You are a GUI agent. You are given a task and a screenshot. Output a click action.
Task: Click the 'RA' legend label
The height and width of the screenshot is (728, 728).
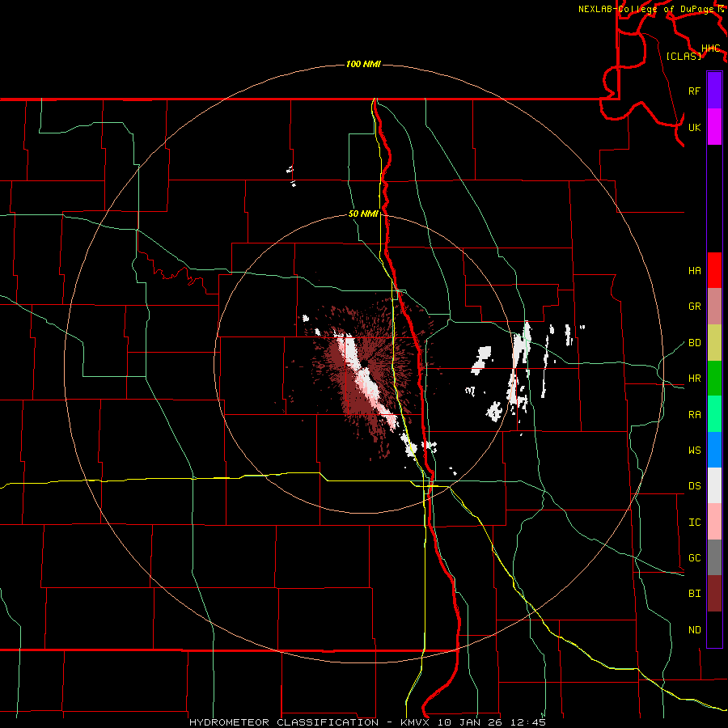(694, 415)
